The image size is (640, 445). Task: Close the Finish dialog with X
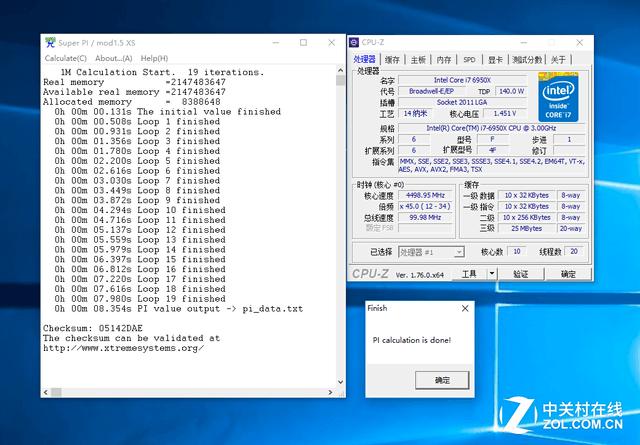(465, 308)
